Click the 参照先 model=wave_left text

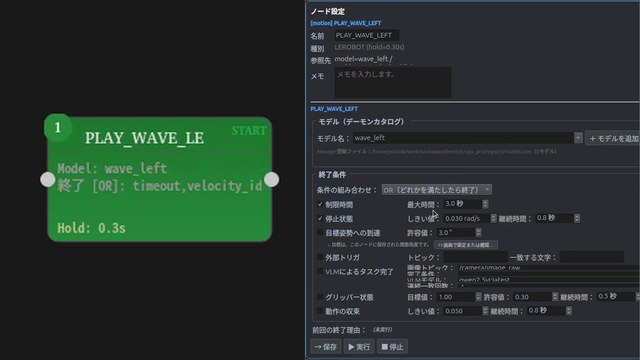(364, 59)
